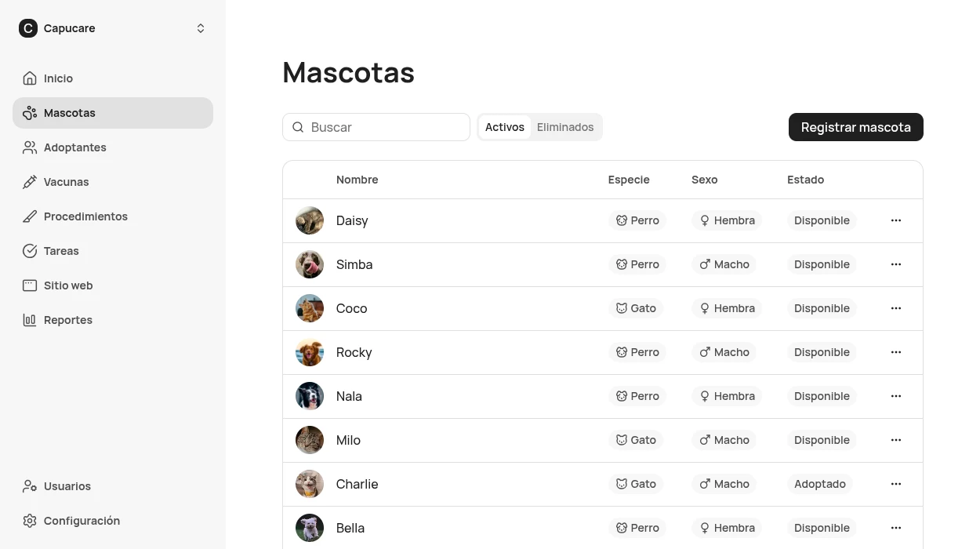Image resolution: width=980 pixels, height=549 pixels.
Task: Select the Adoptantes people icon
Action: point(30,147)
